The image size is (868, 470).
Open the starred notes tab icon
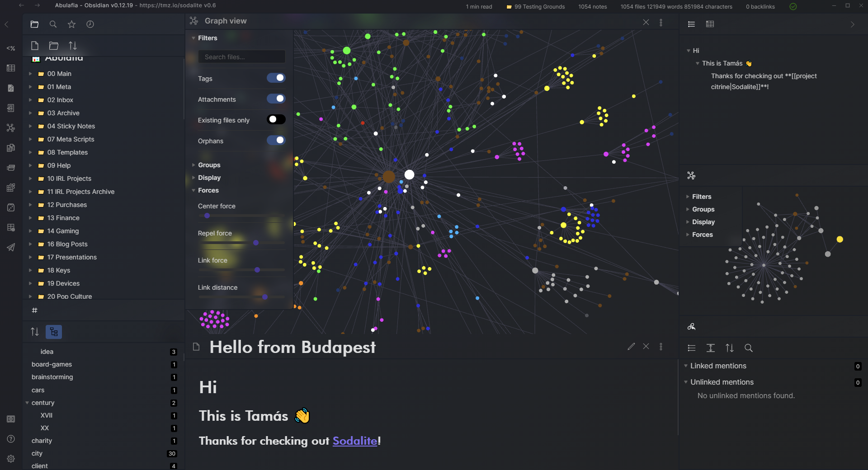pyautogui.click(x=71, y=24)
